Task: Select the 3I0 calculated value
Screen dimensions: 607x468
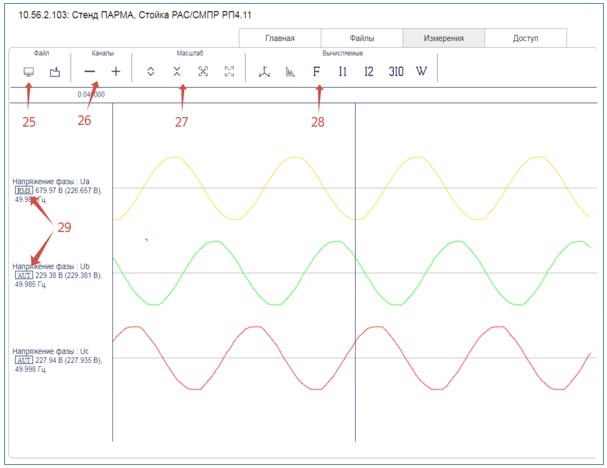Action: 395,72
